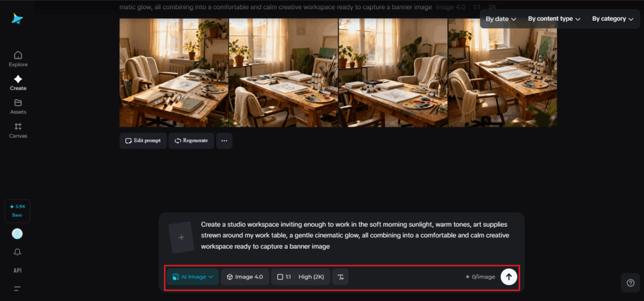644x301 pixels.
Task: Submit prompt with the up arrow button
Action: [509, 277]
